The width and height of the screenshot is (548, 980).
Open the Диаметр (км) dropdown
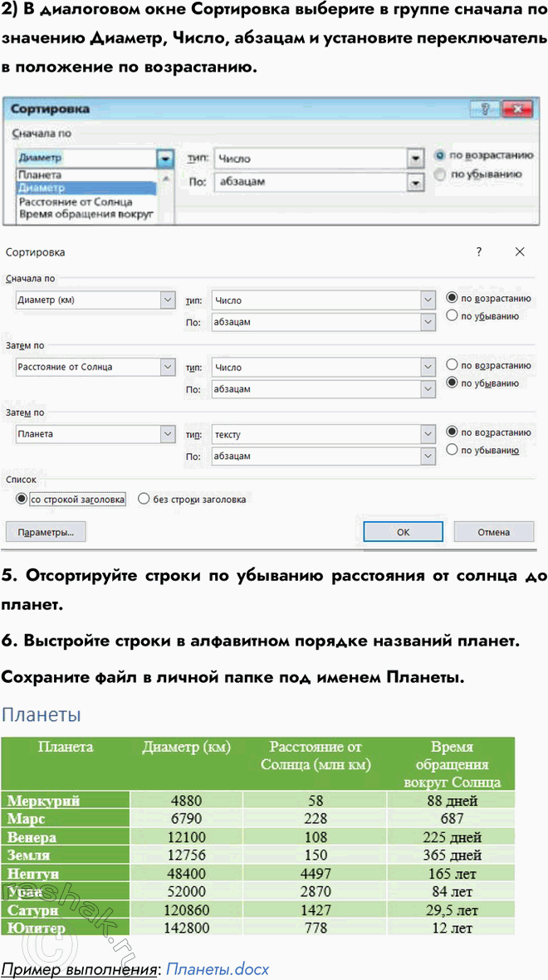coord(167,300)
